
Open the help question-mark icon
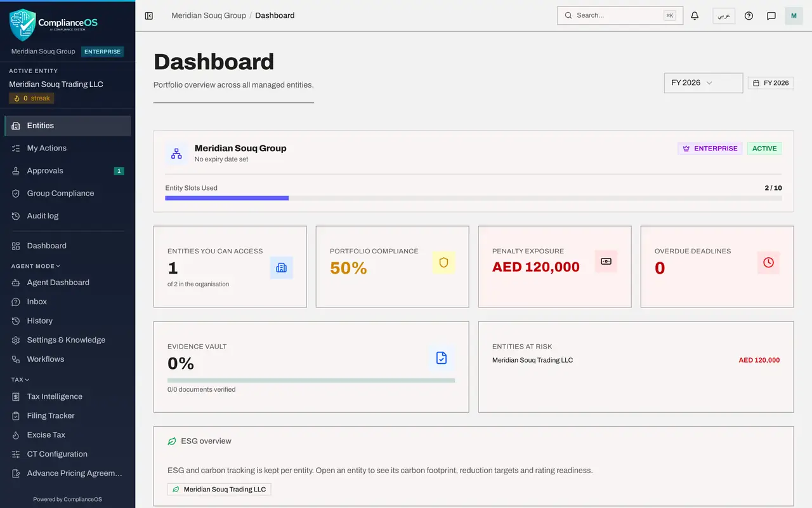click(x=749, y=16)
